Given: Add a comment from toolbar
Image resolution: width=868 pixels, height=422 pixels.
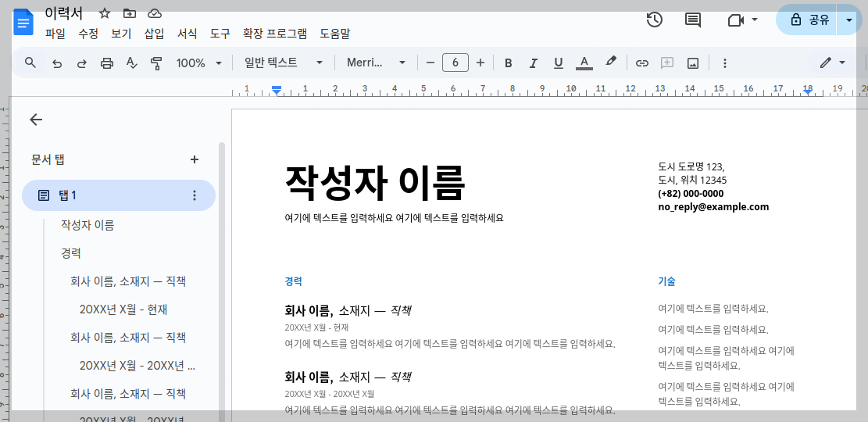Looking at the screenshot, I should [667, 63].
